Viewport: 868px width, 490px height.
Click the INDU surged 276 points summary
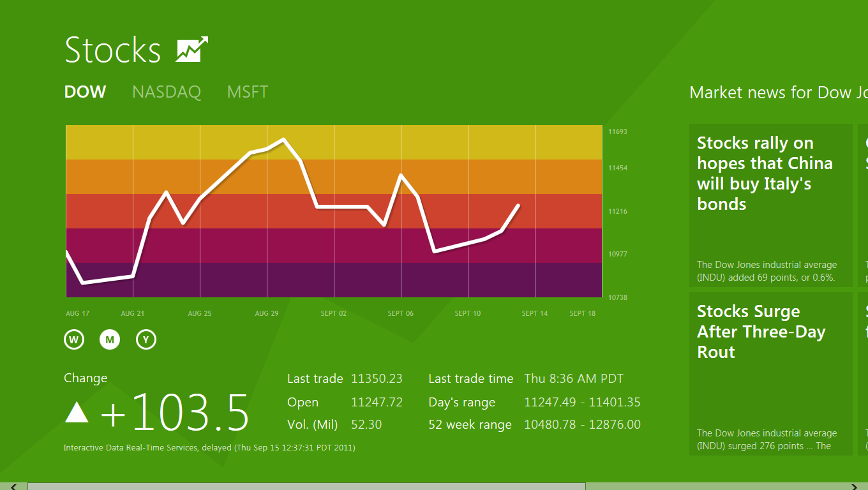[x=767, y=440]
